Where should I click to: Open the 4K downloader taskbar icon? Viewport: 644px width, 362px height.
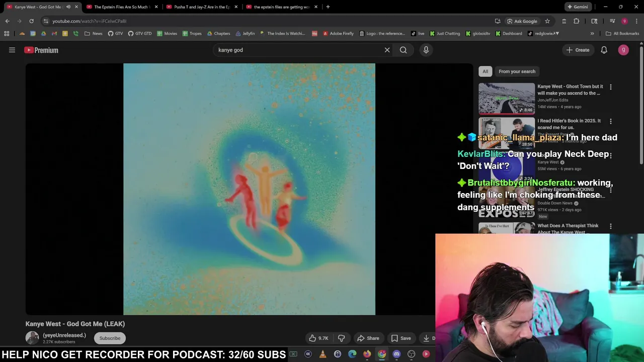click(x=308, y=354)
